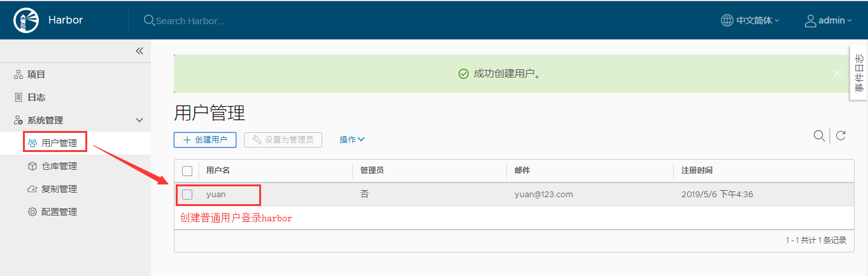Go to 项目 in the sidebar
The width and height of the screenshot is (868, 276).
coord(36,74)
